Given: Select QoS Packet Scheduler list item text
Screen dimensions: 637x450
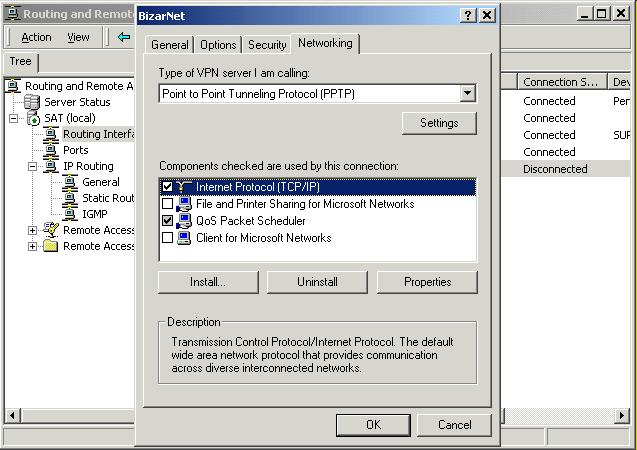Looking at the screenshot, I should pyautogui.click(x=251, y=221).
